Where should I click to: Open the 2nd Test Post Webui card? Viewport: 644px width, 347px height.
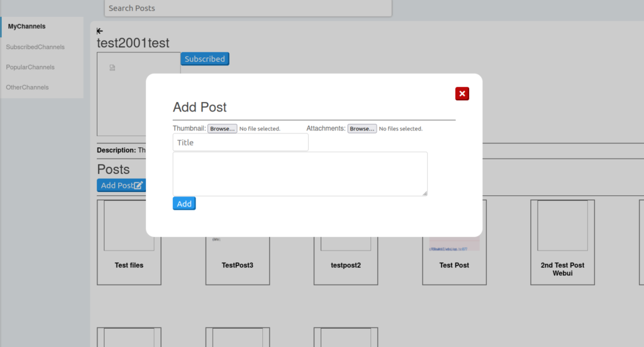[x=562, y=242]
